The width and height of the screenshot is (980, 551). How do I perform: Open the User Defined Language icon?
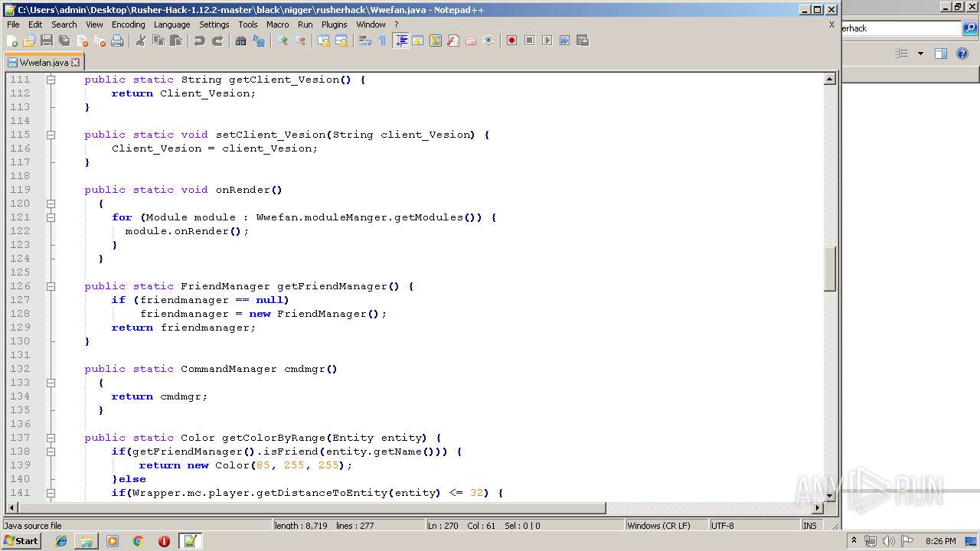[417, 41]
